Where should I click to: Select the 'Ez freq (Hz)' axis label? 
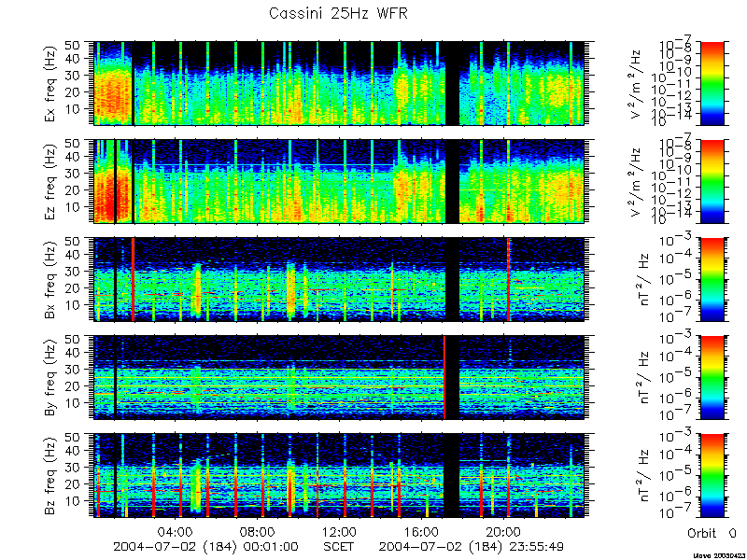click(x=51, y=181)
